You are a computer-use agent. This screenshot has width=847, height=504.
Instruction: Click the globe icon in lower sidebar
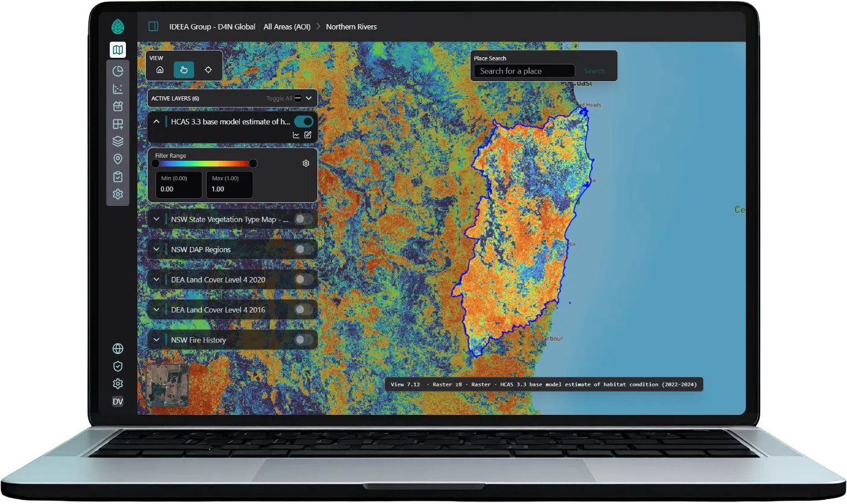118,349
